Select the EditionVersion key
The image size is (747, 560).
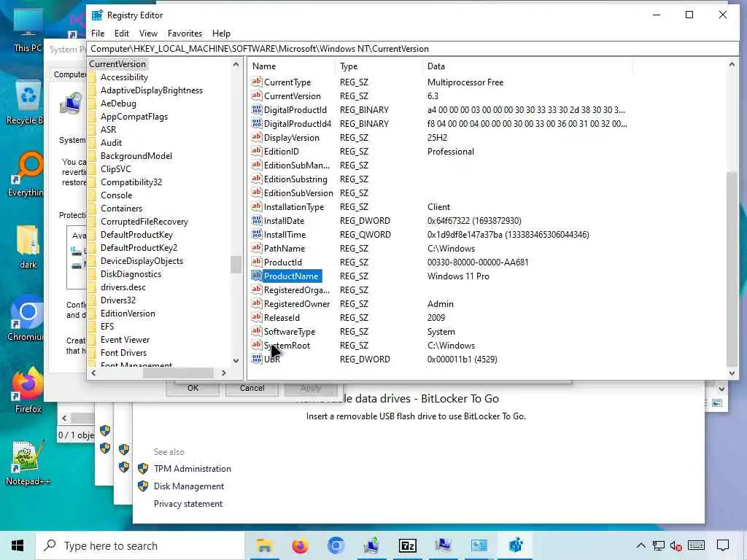tap(128, 314)
